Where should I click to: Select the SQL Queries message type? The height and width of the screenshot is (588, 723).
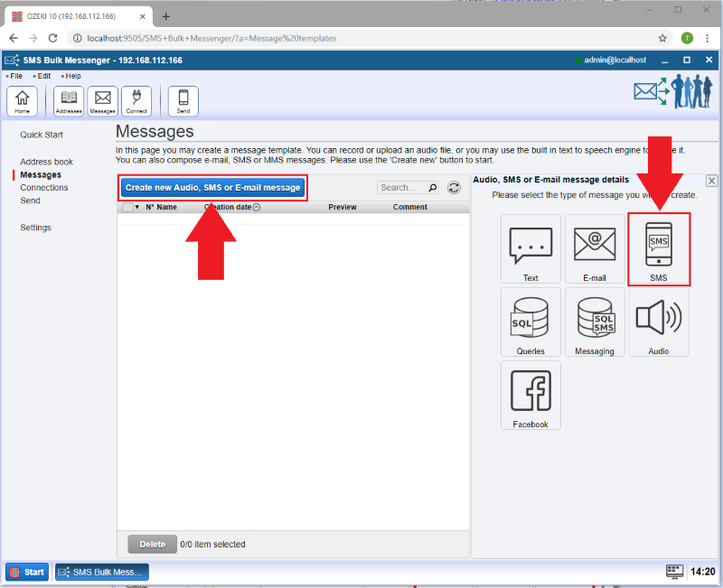tap(531, 322)
